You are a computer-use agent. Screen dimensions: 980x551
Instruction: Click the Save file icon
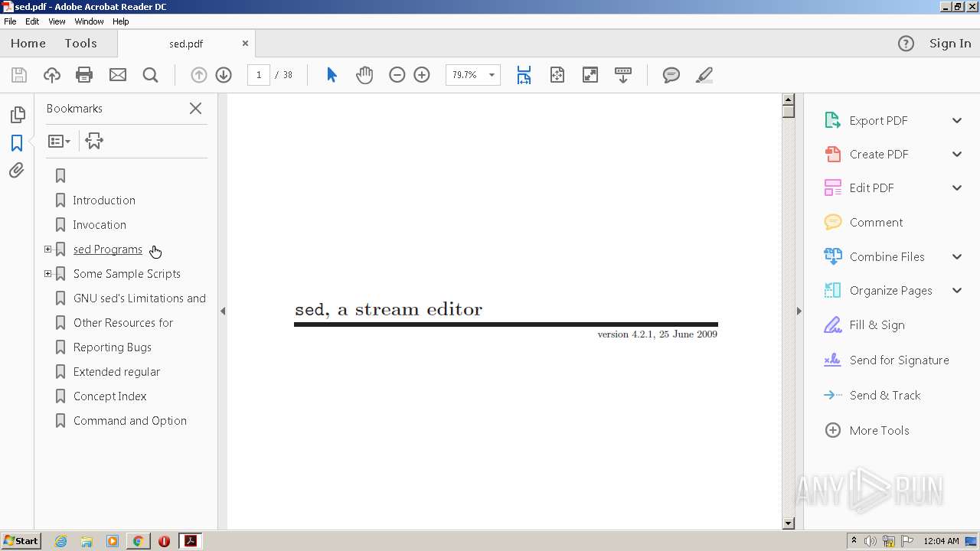tap(19, 75)
